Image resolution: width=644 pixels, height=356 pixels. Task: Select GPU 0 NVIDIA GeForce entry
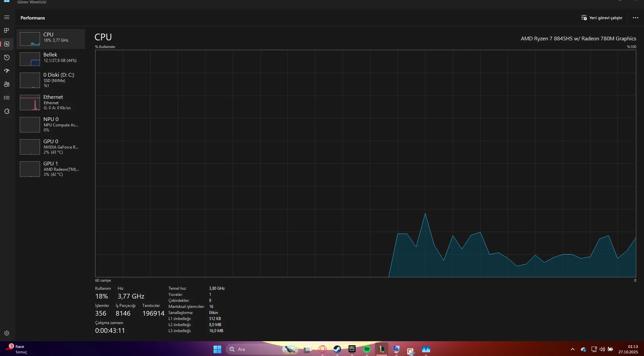(51, 147)
